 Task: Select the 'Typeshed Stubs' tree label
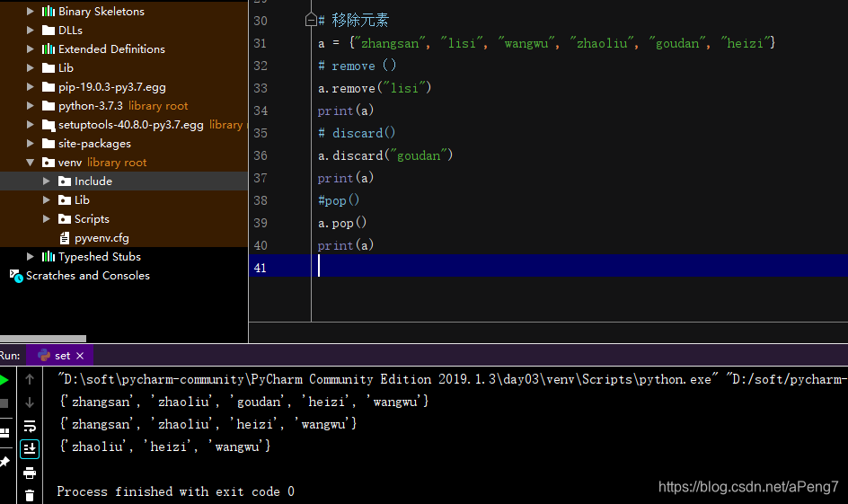pos(100,257)
